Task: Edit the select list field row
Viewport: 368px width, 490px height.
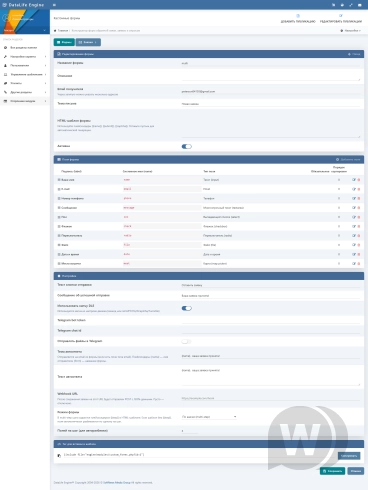Action: pos(354,217)
